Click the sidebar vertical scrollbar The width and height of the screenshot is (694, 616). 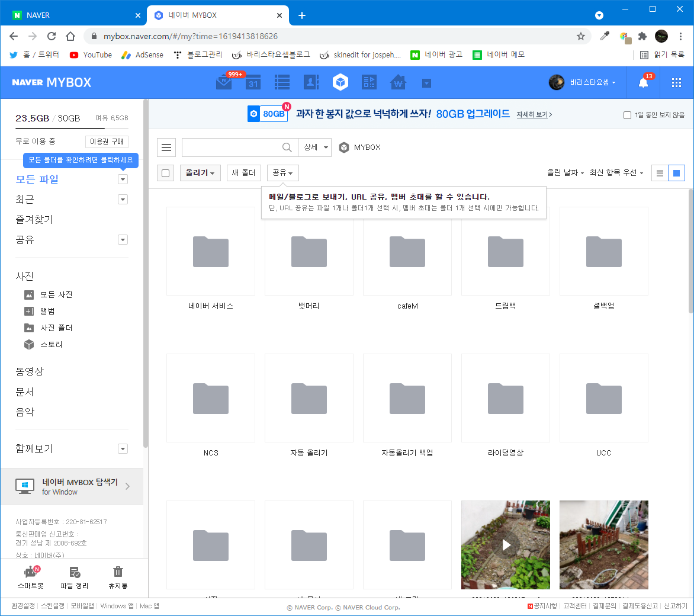[146, 273]
